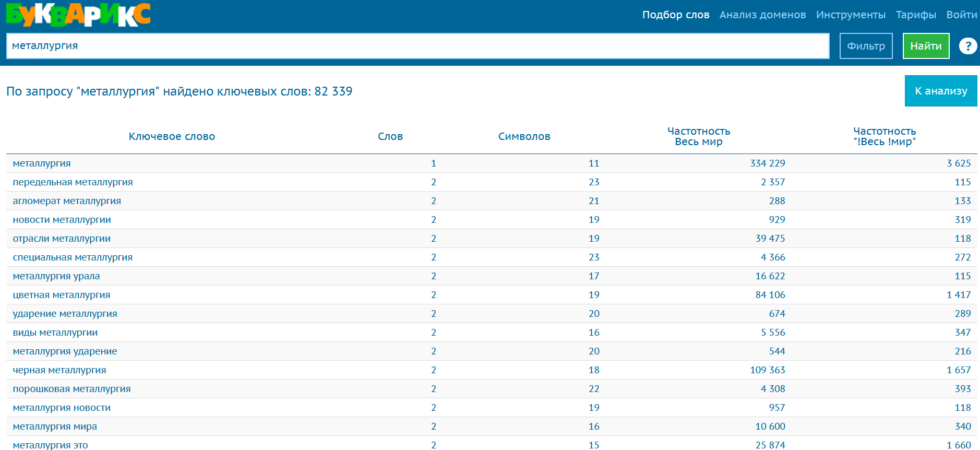Sort by Частотность Весь мир header
The height and width of the screenshot is (450, 980).
pyautogui.click(x=699, y=136)
